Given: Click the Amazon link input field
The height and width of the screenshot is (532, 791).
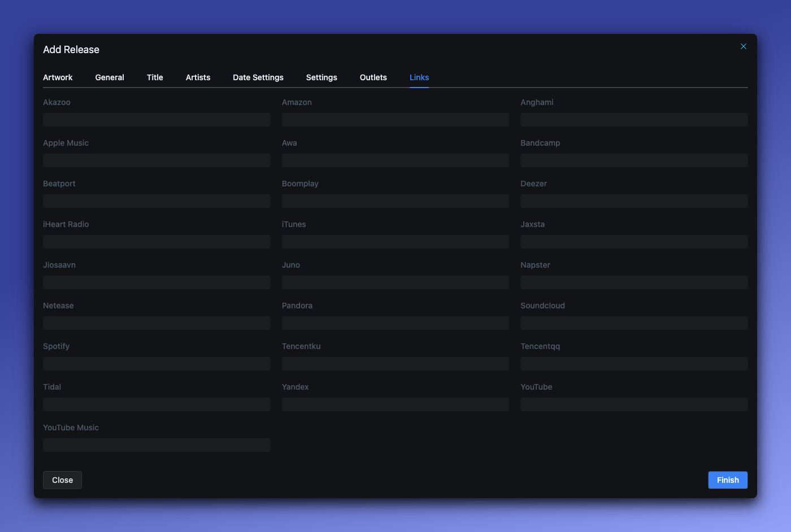Looking at the screenshot, I should 395,119.
